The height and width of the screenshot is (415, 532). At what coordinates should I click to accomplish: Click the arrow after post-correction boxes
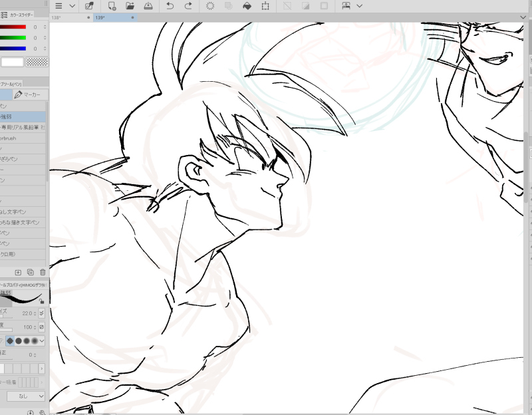point(42,368)
